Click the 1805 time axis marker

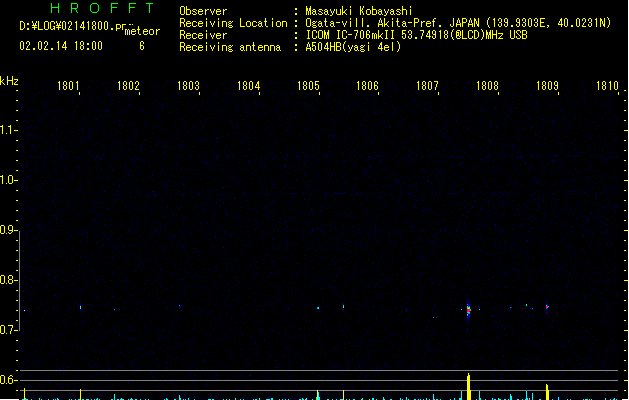tap(308, 85)
